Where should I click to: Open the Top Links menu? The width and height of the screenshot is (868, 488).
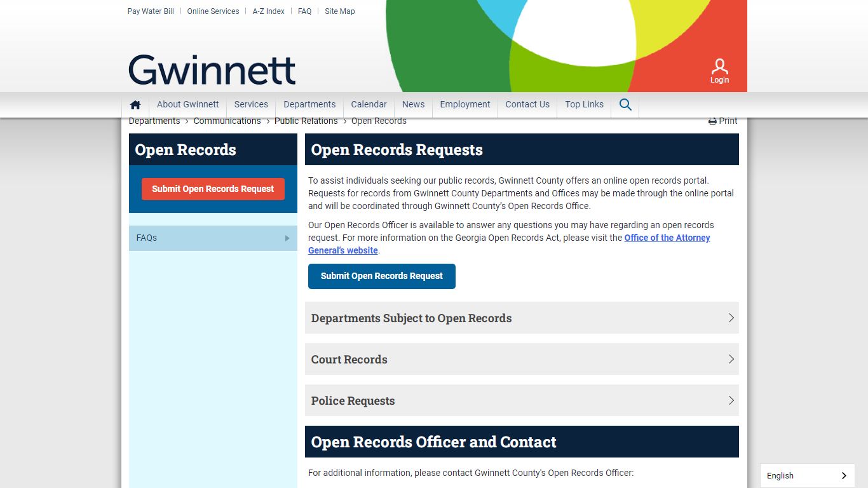(x=585, y=104)
